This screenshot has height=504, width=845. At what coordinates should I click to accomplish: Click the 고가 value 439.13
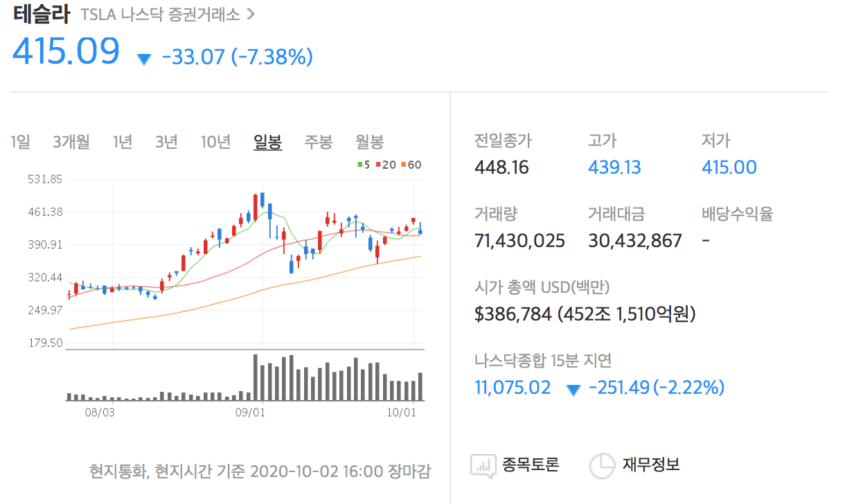614,168
